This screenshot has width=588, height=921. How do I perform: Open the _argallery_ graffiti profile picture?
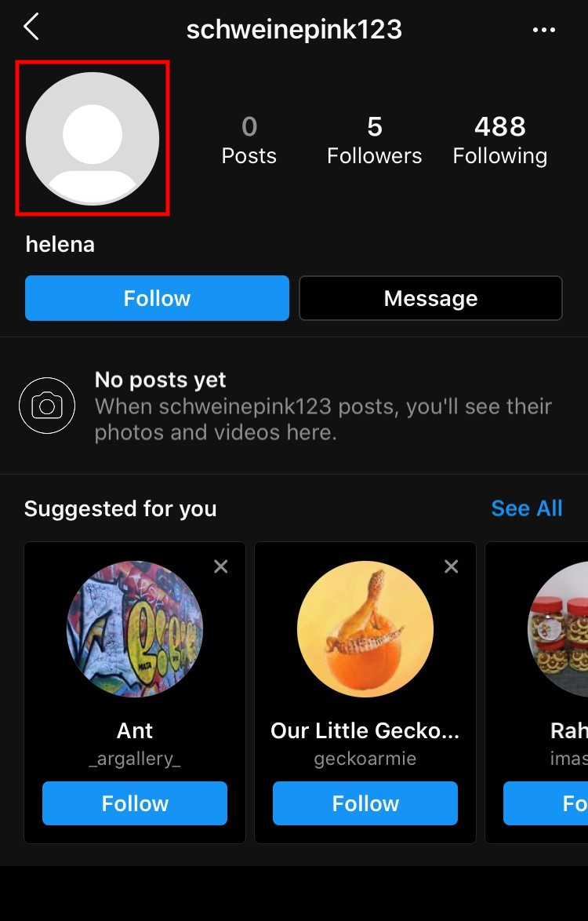click(x=135, y=629)
